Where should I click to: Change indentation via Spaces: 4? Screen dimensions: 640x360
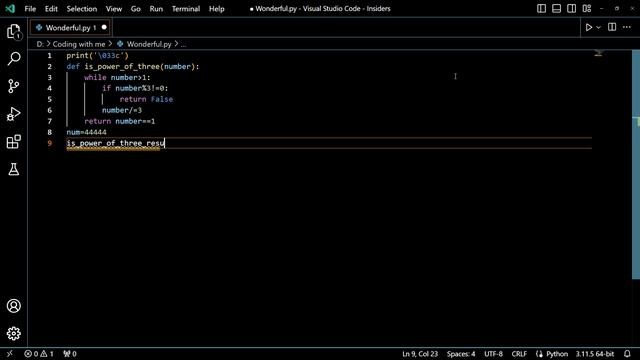pos(461,353)
